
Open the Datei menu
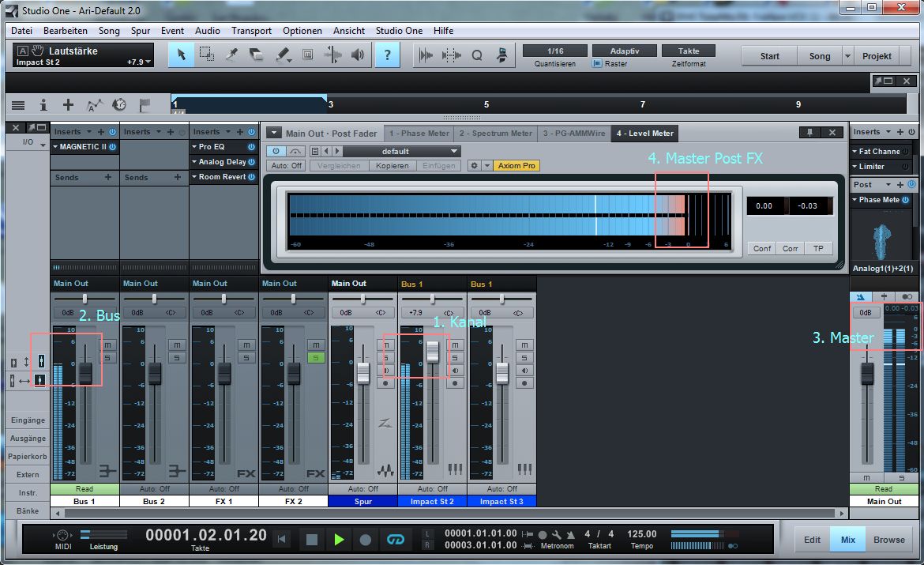pyautogui.click(x=22, y=31)
